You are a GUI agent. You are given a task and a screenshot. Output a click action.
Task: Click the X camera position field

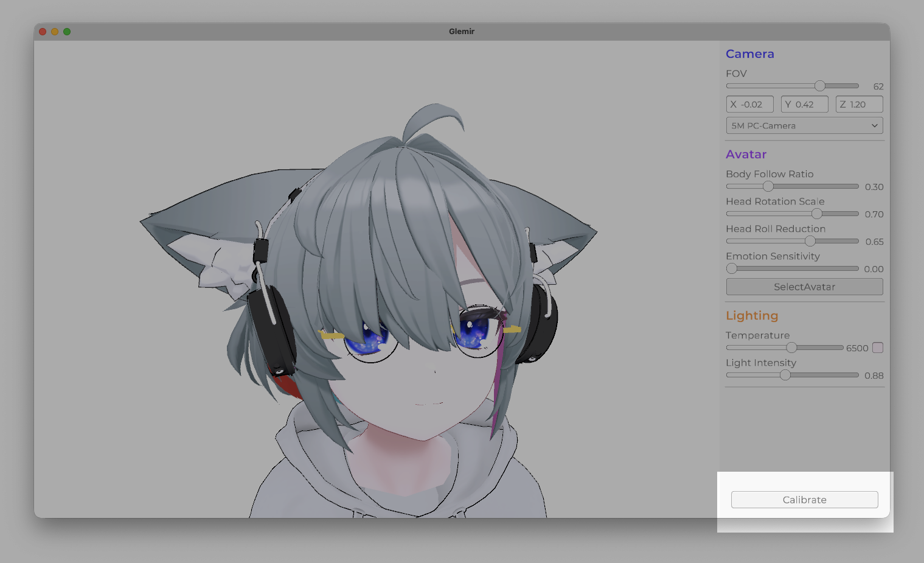(x=750, y=105)
